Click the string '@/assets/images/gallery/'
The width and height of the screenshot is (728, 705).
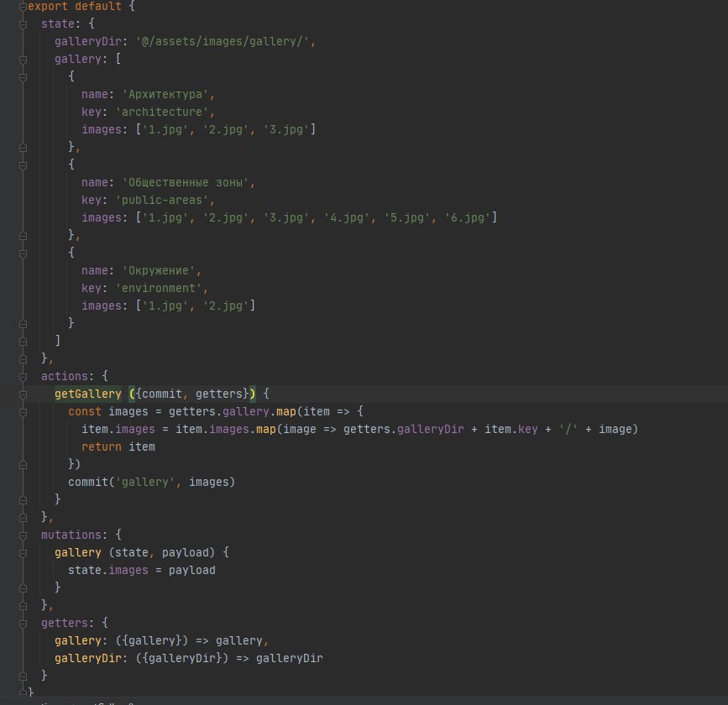[x=223, y=41]
